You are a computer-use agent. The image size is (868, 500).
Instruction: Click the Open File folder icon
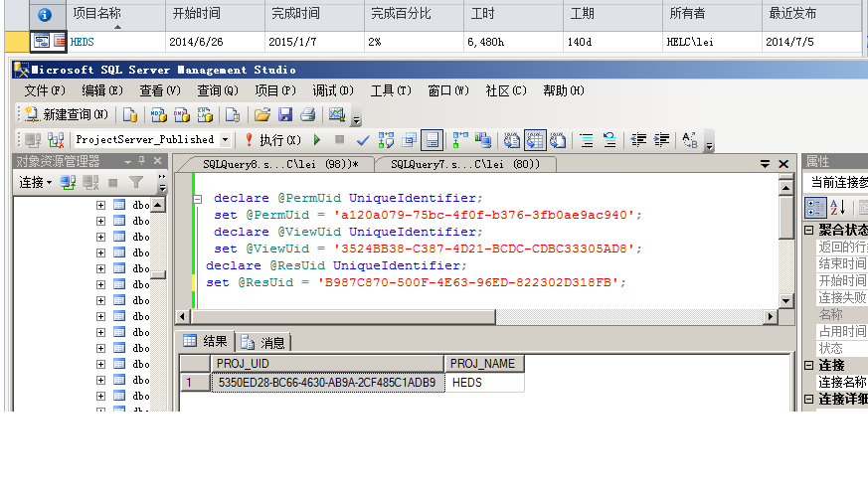pyautogui.click(x=261, y=114)
